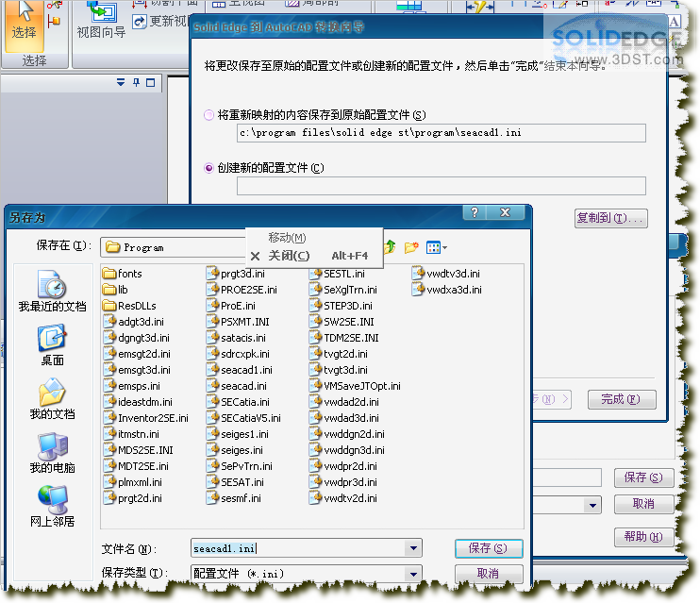Open the panel options dropdown arrow
Image resolution: width=700 pixels, height=603 pixels.
[121, 82]
